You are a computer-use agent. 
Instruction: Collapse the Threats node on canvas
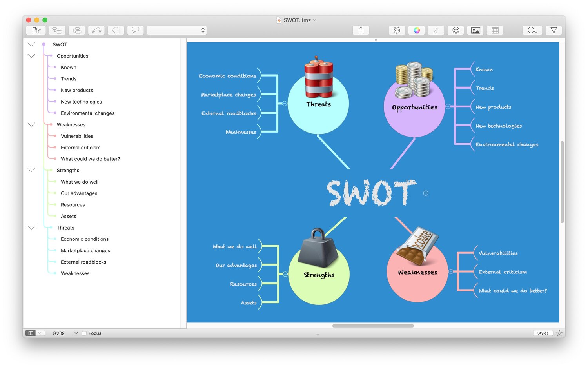coord(285,104)
